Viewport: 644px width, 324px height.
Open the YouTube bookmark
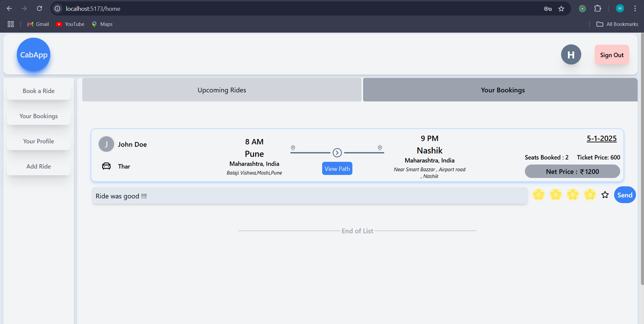(70, 24)
